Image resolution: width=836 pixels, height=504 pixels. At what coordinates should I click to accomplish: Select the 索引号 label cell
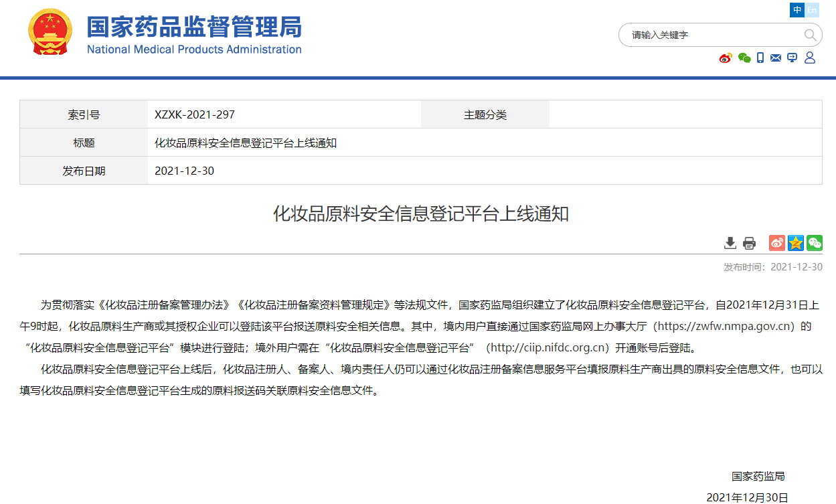[x=84, y=114]
